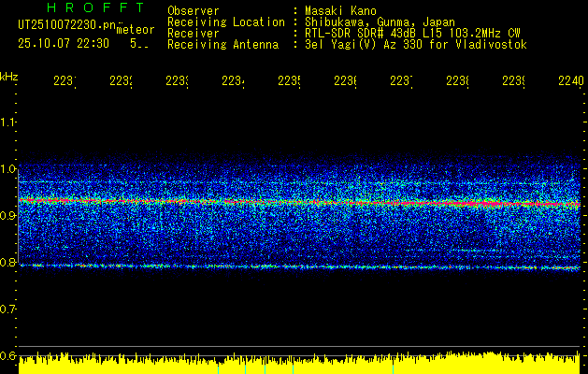This screenshot has height=374, width=588.
Task: Click the date stamp 25.10.07 22:30
Action: click(64, 44)
